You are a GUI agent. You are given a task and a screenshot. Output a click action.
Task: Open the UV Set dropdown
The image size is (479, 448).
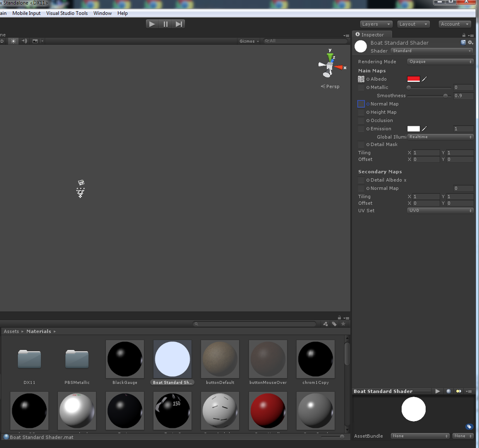(x=440, y=211)
